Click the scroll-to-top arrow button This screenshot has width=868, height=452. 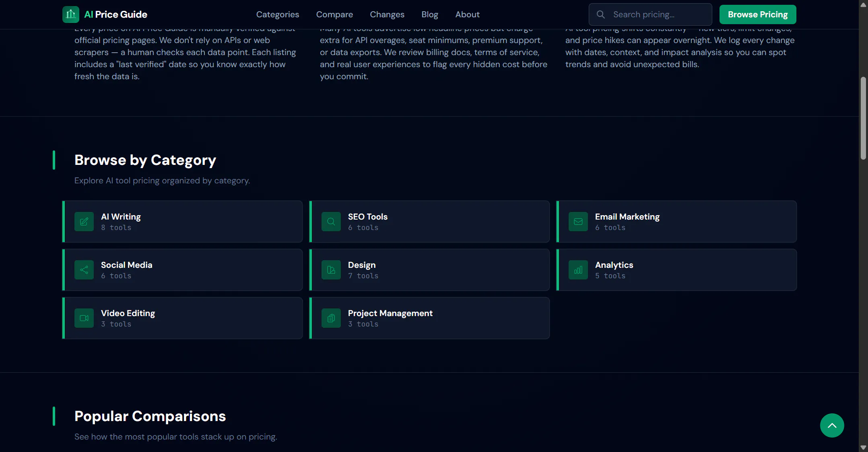(x=832, y=425)
